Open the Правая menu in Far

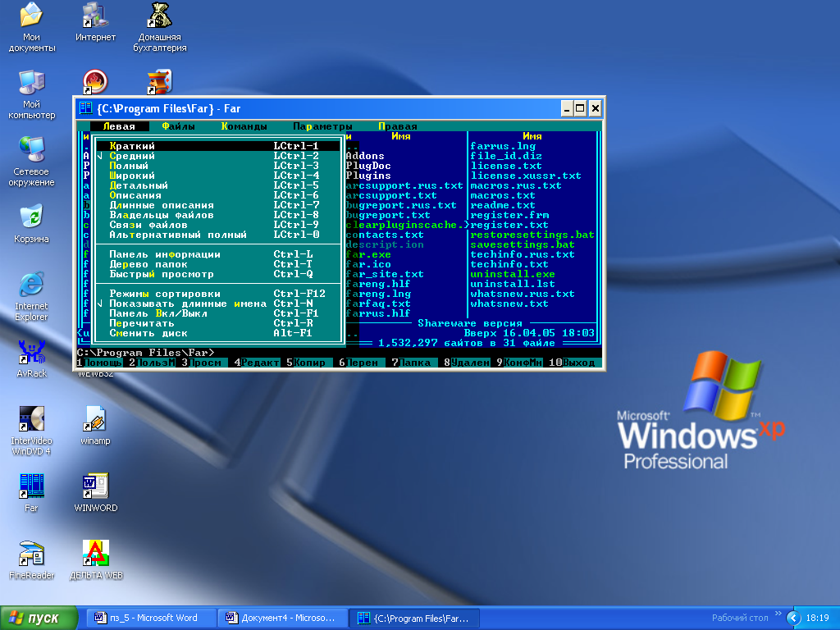click(398, 126)
